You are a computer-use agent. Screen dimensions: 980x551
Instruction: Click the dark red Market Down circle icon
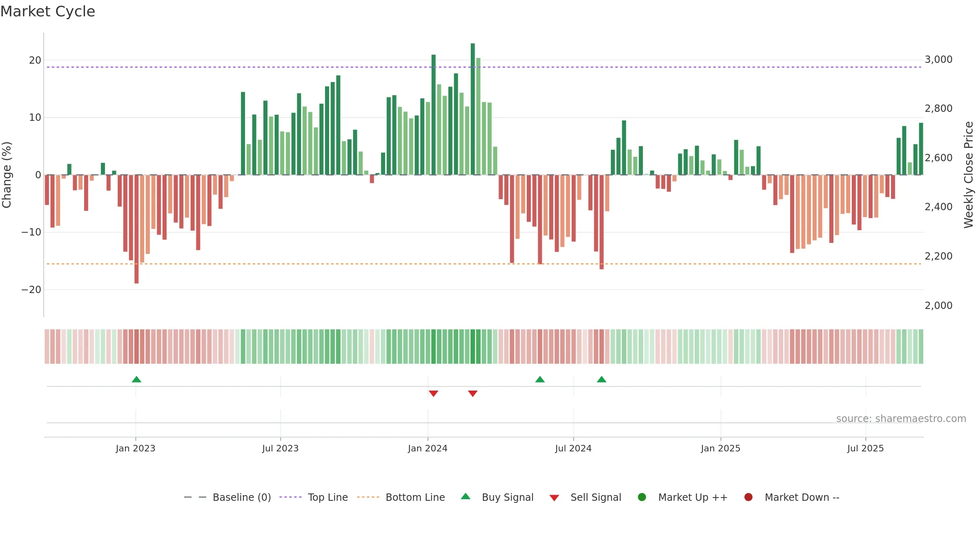pos(748,497)
